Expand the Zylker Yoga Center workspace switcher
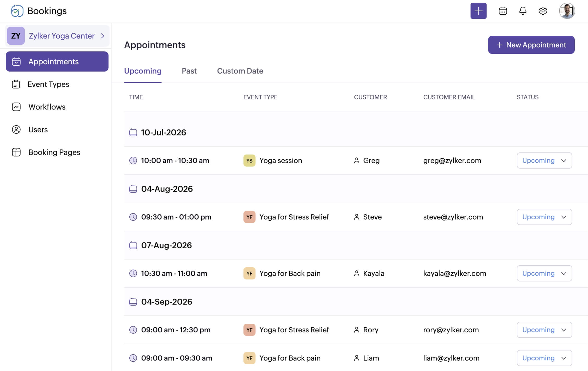 coord(57,36)
